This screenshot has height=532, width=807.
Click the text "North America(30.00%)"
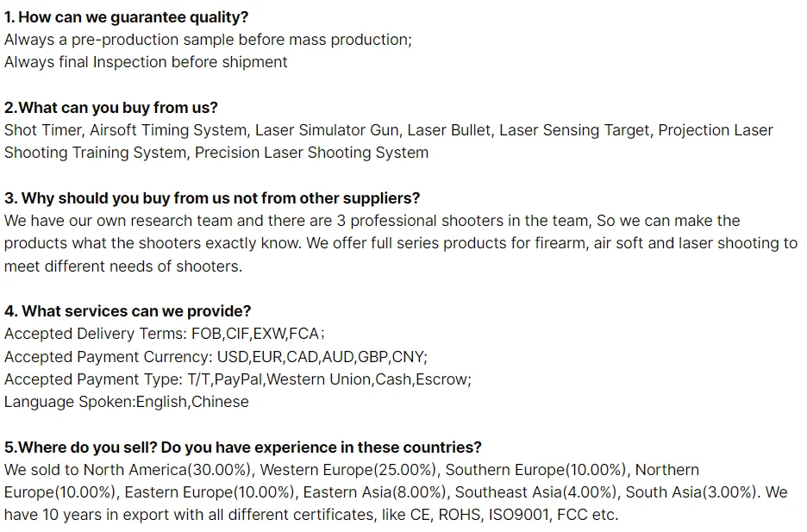[x=166, y=470]
